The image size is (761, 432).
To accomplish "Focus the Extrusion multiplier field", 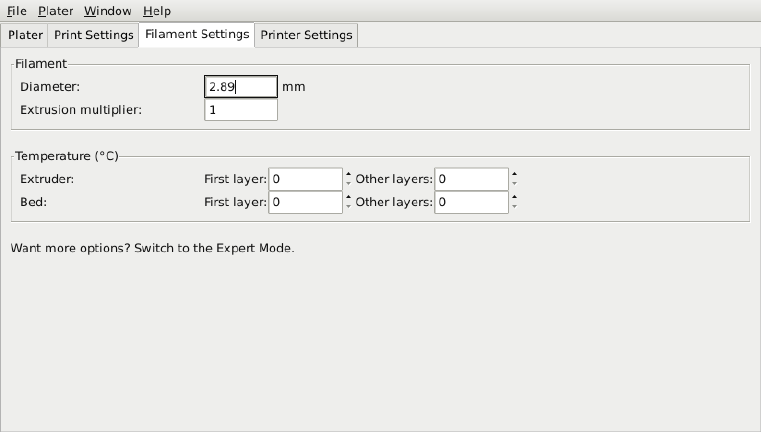I will click(x=240, y=109).
